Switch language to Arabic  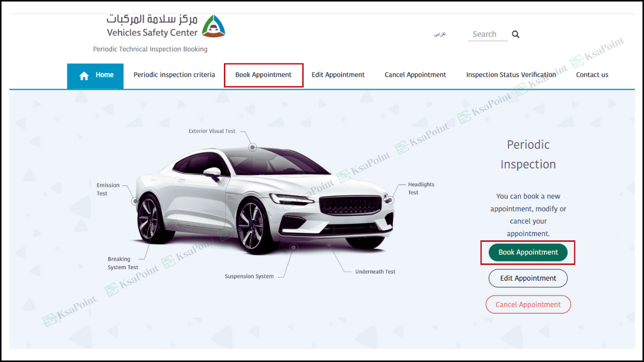[x=440, y=34]
